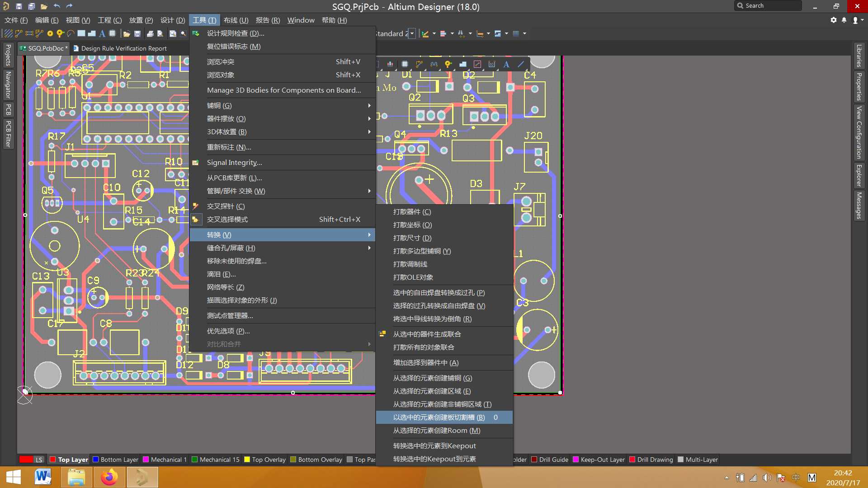Click the measure distance ruler icon
Screen dimensions: 868x488
pos(480,33)
